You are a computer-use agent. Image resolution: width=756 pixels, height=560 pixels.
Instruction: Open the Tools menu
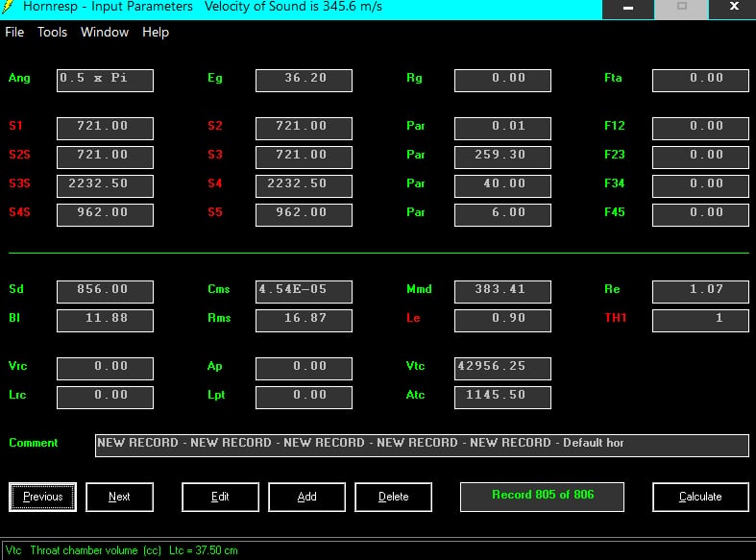[x=52, y=33]
